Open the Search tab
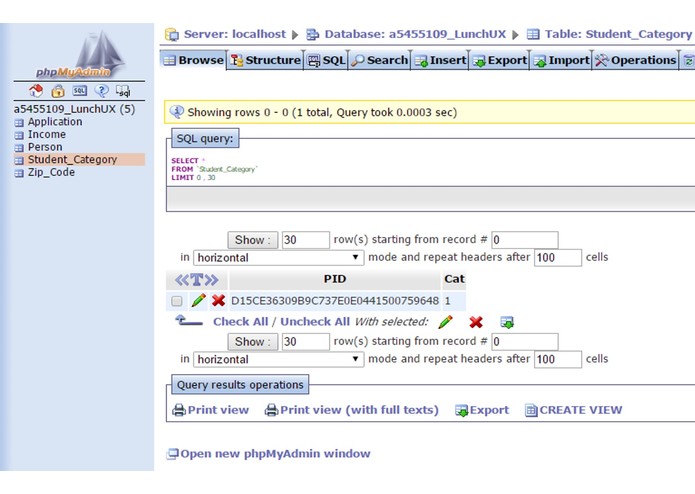 click(379, 60)
